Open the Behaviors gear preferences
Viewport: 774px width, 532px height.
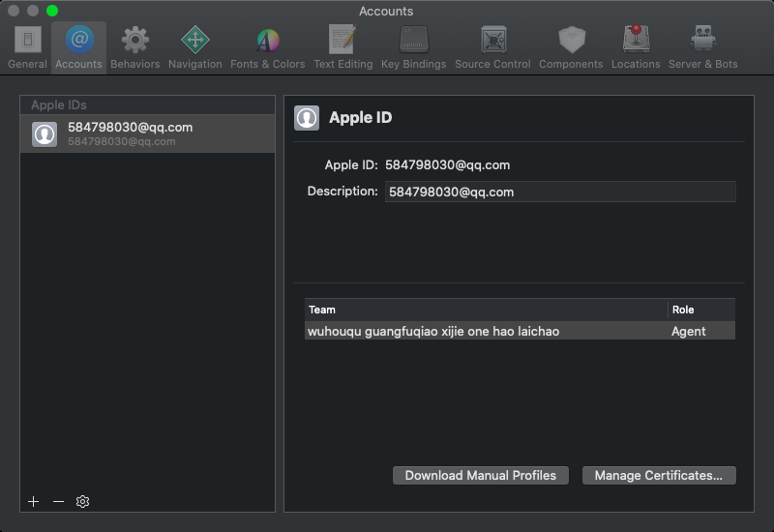point(134,47)
